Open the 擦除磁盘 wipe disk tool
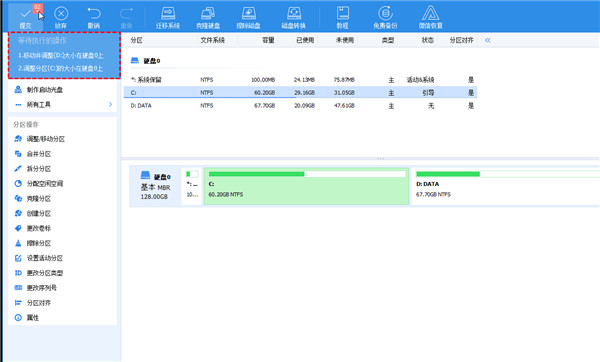 [248, 18]
